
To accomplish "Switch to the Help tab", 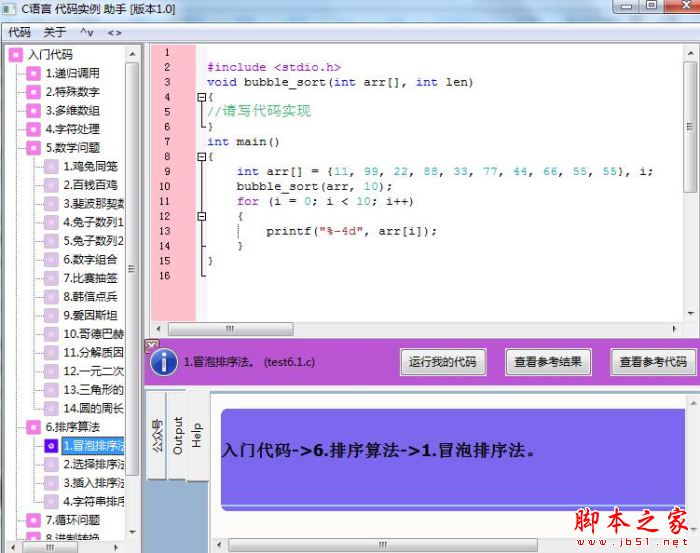I will pos(196,436).
